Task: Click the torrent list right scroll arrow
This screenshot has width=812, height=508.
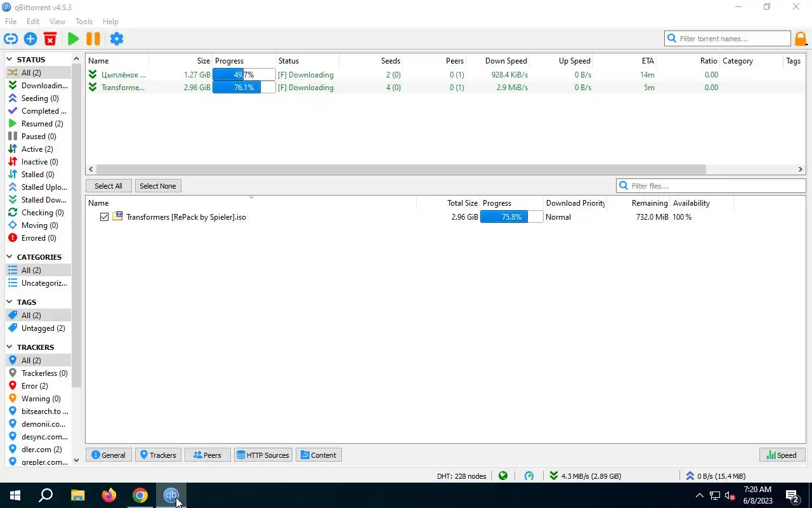Action: click(x=801, y=170)
